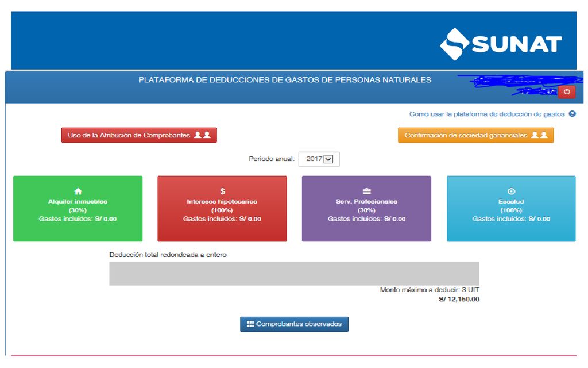This screenshot has width=588, height=368.
Task: Open the Periodo anual 2017 dropdown
Action: (319, 159)
